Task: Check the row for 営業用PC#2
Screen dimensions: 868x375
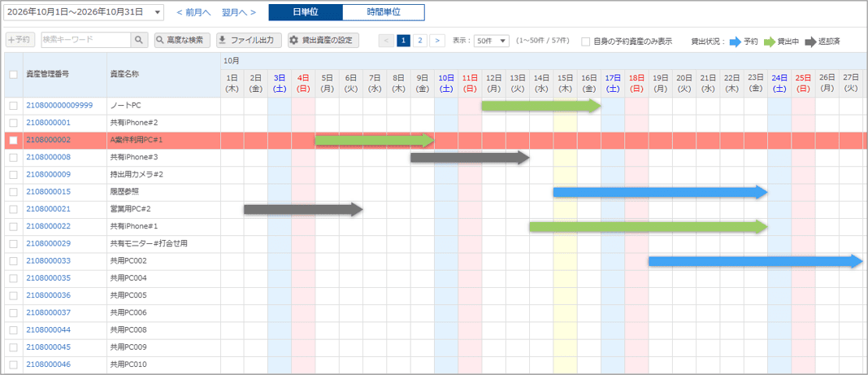Action: (13, 209)
